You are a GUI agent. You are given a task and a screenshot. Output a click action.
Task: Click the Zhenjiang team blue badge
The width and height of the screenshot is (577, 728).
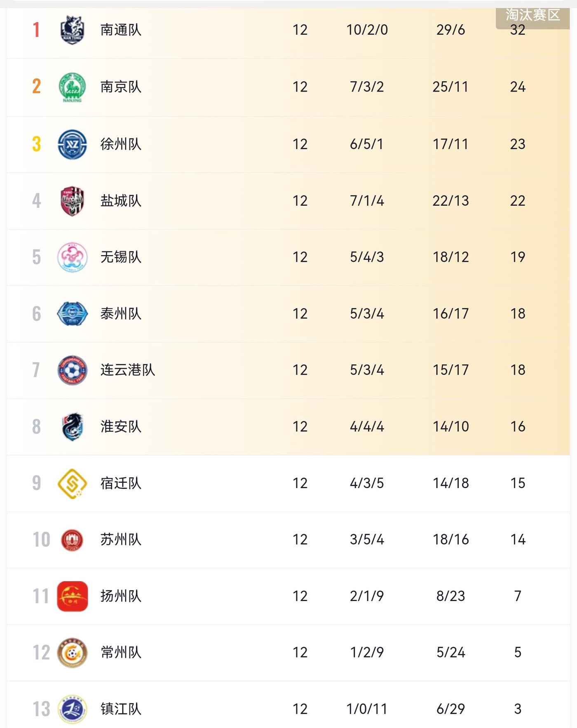[x=72, y=709]
